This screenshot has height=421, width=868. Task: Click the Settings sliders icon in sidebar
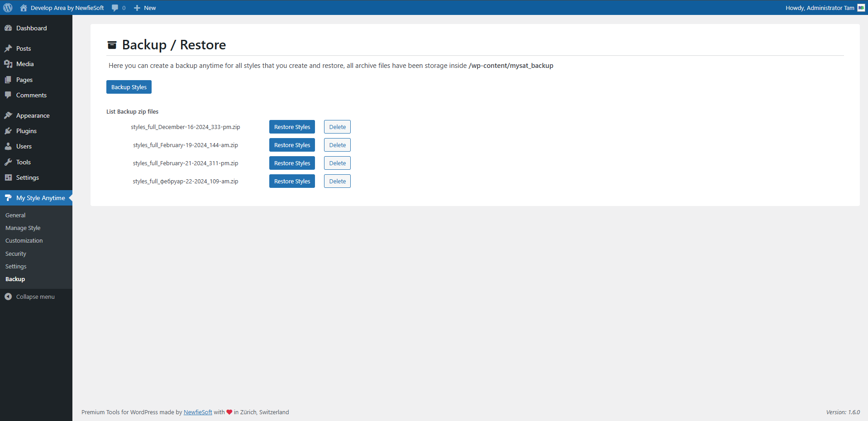[8, 177]
